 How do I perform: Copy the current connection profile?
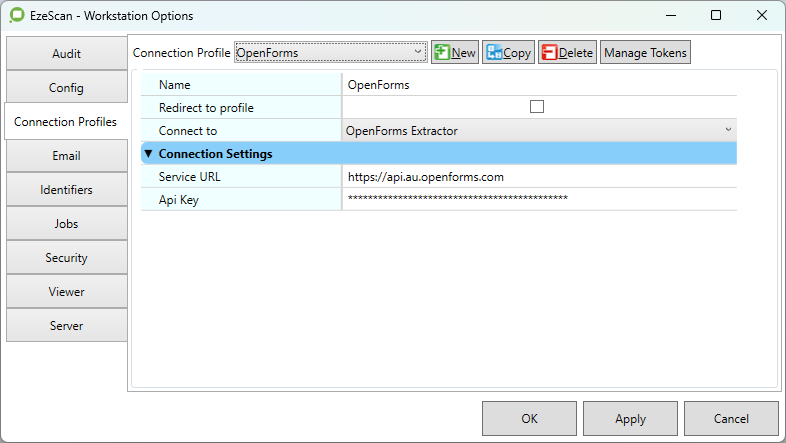(x=508, y=53)
